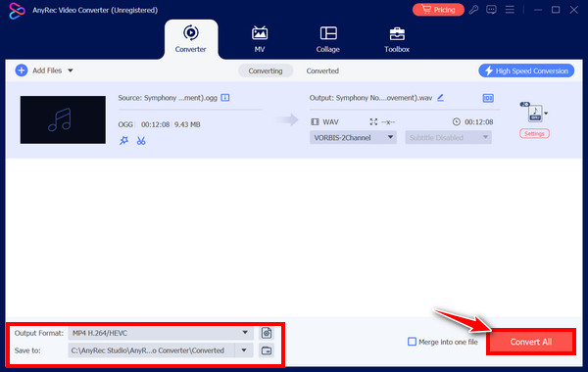Click the Save to path field
This screenshot has height=372, width=588.
tap(152, 350)
